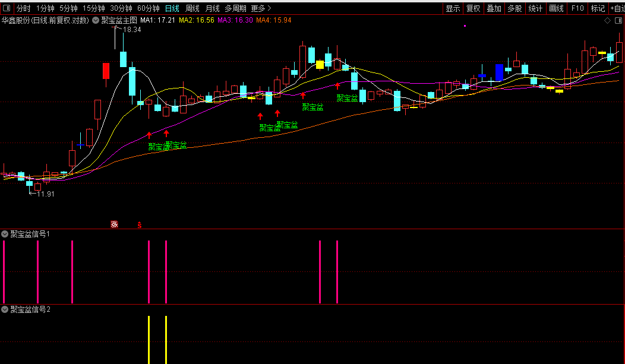
Task: Select the 15分钟 period tab
Action: click(x=94, y=8)
